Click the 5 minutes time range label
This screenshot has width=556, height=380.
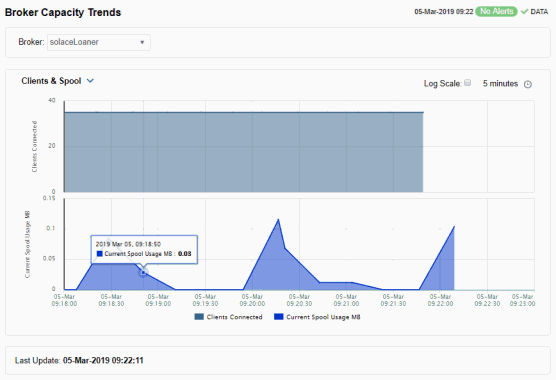pos(500,84)
